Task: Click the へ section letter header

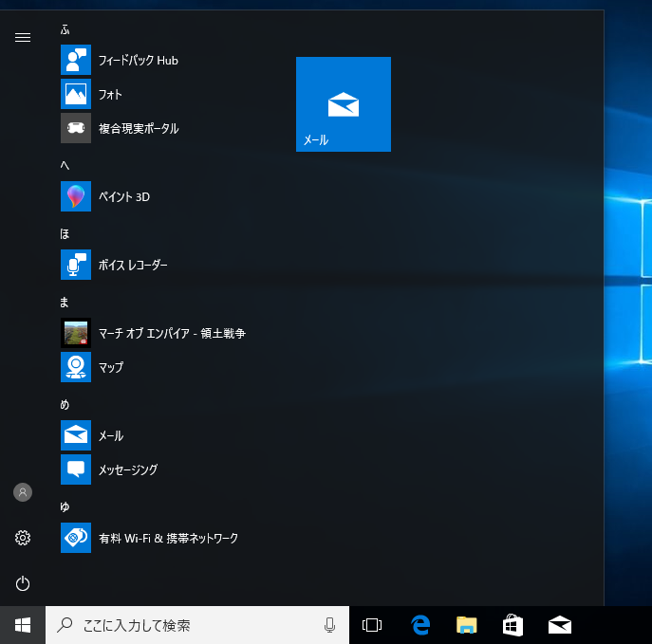Action: (x=65, y=165)
